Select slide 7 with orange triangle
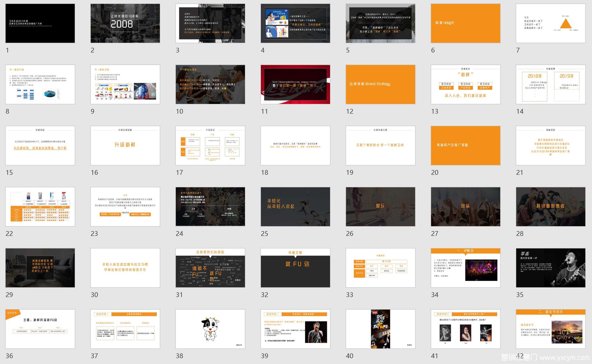 coord(551,23)
